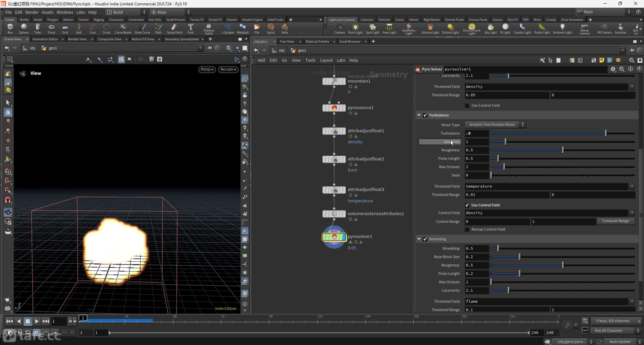Open the Windows menu

point(65,12)
